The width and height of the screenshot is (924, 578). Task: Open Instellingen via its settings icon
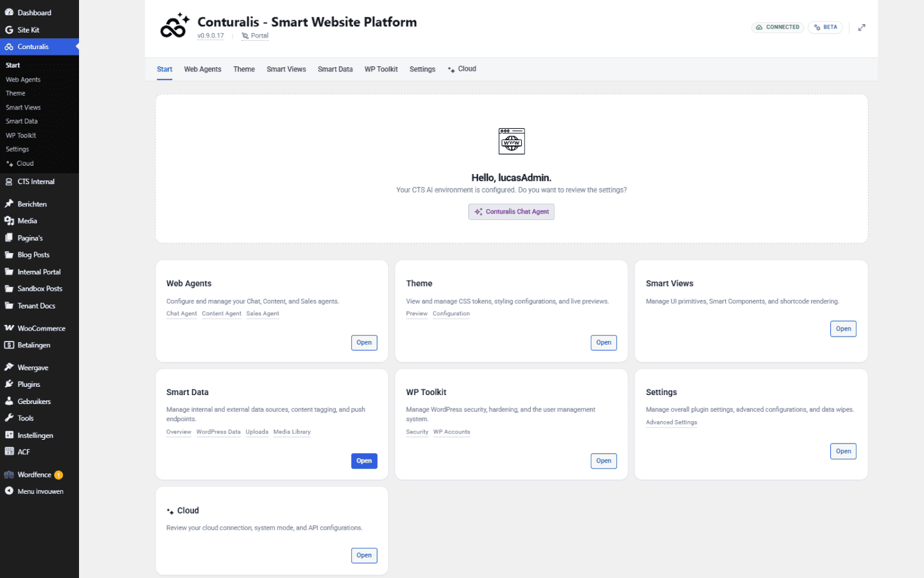9,435
